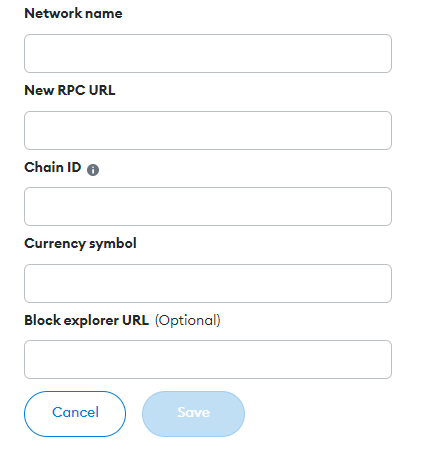Click the New RPC URL label
The width and height of the screenshot is (425, 453).
click(x=70, y=90)
